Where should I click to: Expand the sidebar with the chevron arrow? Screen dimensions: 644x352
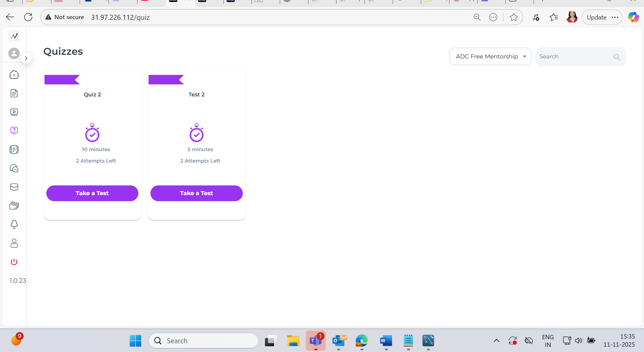pos(26,58)
